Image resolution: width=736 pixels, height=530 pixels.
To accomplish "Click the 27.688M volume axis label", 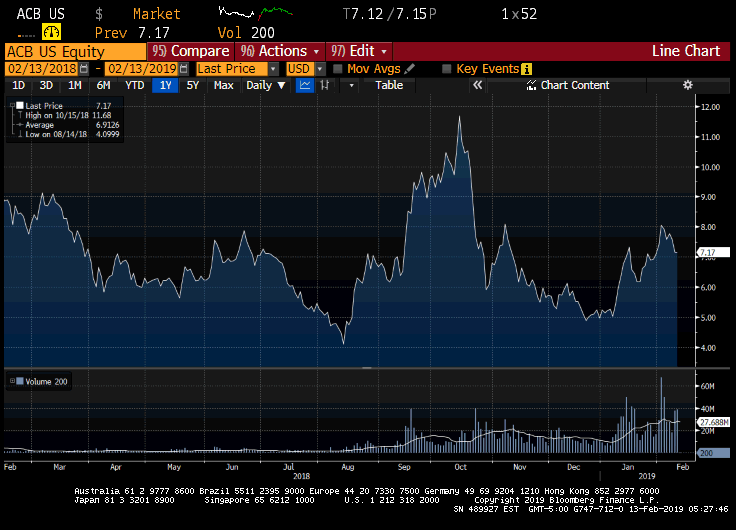I will tap(714, 422).
